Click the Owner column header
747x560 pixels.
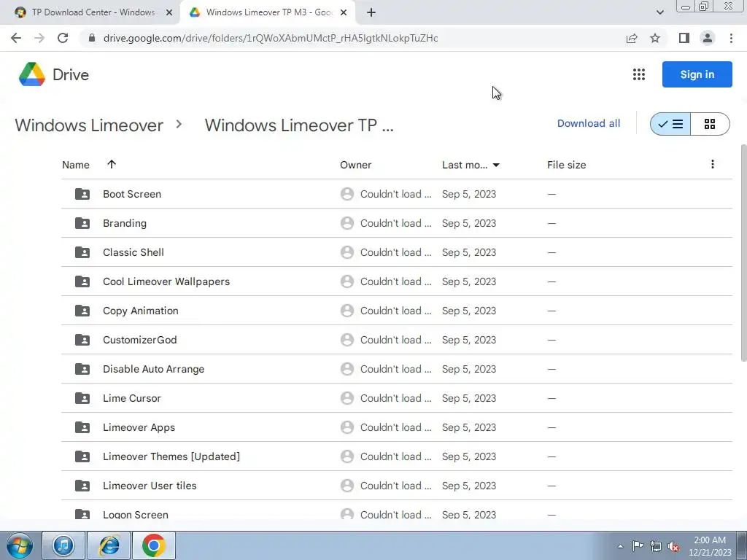pyautogui.click(x=355, y=165)
